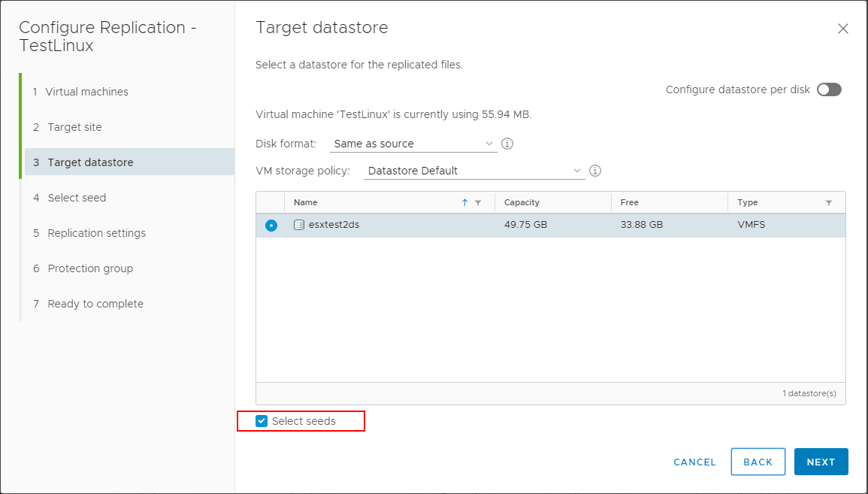868x494 pixels.
Task: Uncheck the Select seeds checkbox
Action: coord(262,421)
